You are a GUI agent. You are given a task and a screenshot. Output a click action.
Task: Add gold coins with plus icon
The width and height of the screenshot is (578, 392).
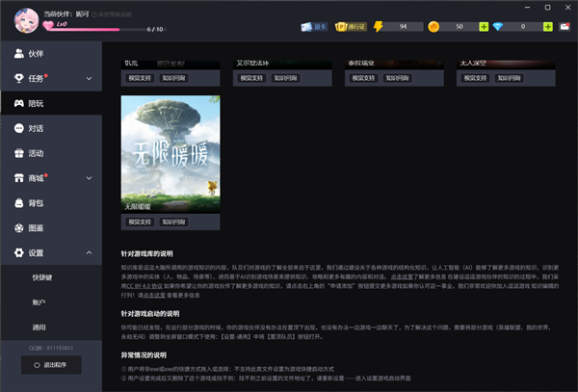(x=483, y=27)
